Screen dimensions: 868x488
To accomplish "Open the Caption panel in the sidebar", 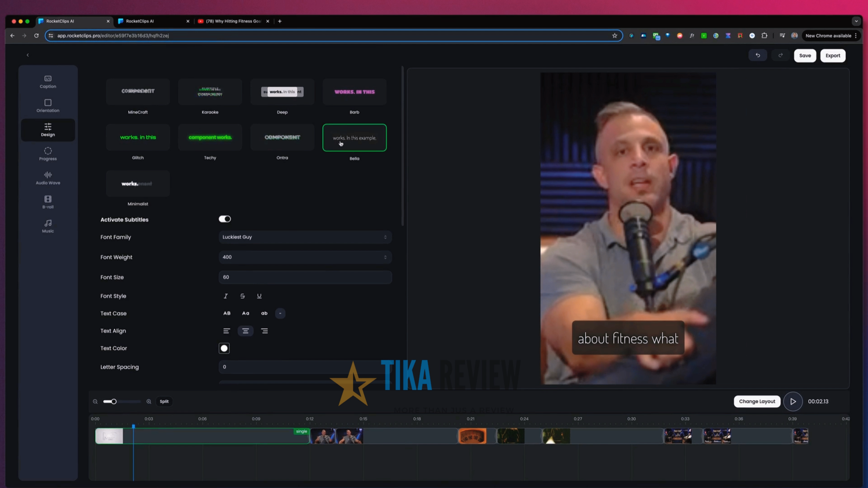I will [47, 82].
